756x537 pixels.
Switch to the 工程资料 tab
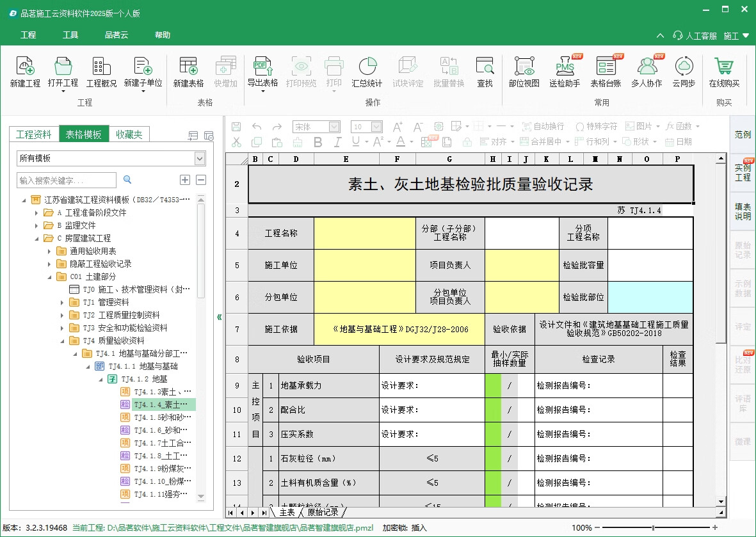click(x=34, y=134)
